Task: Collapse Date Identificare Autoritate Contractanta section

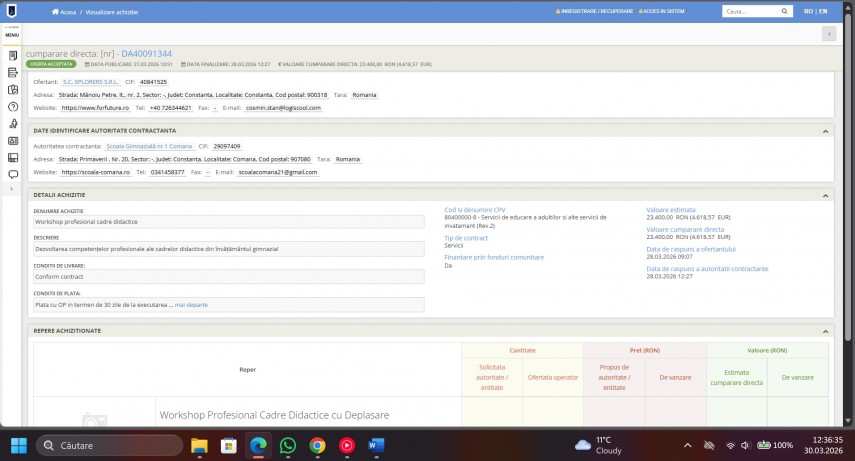Action: tap(825, 131)
